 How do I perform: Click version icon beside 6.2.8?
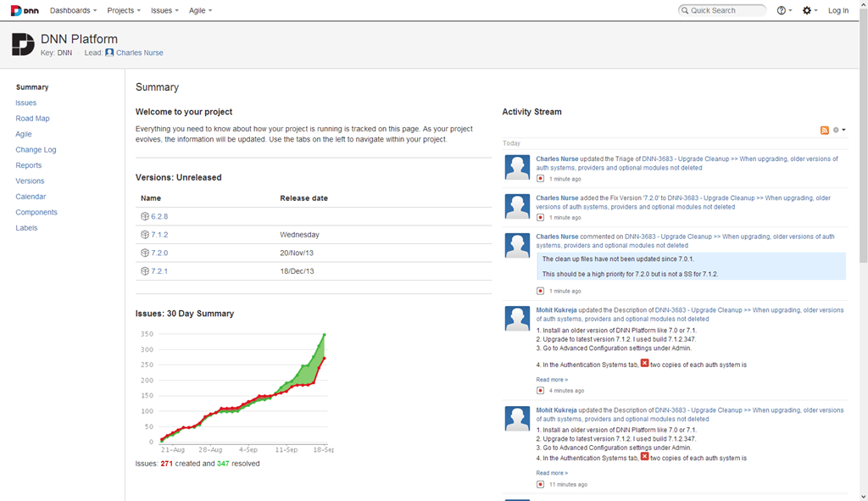pos(145,216)
